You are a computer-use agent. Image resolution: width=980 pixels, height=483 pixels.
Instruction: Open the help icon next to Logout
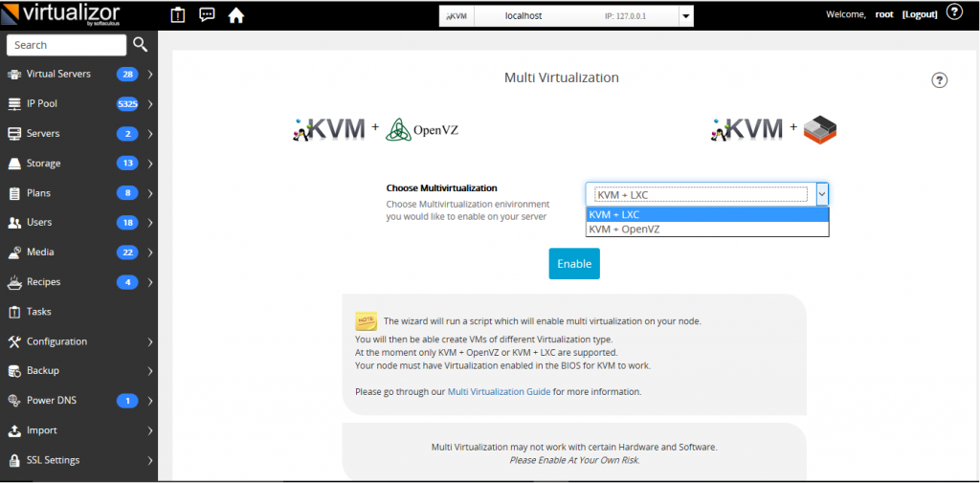[954, 11]
